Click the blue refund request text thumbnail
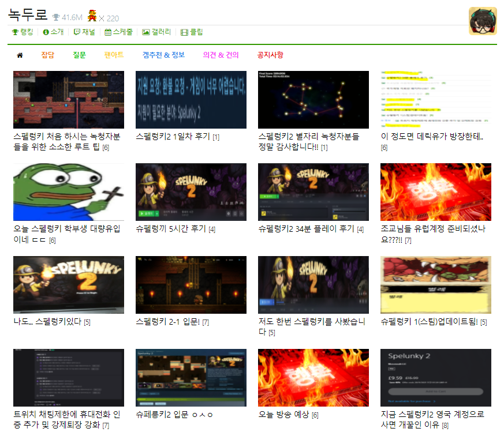The width and height of the screenshot is (504, 436). 191,100
